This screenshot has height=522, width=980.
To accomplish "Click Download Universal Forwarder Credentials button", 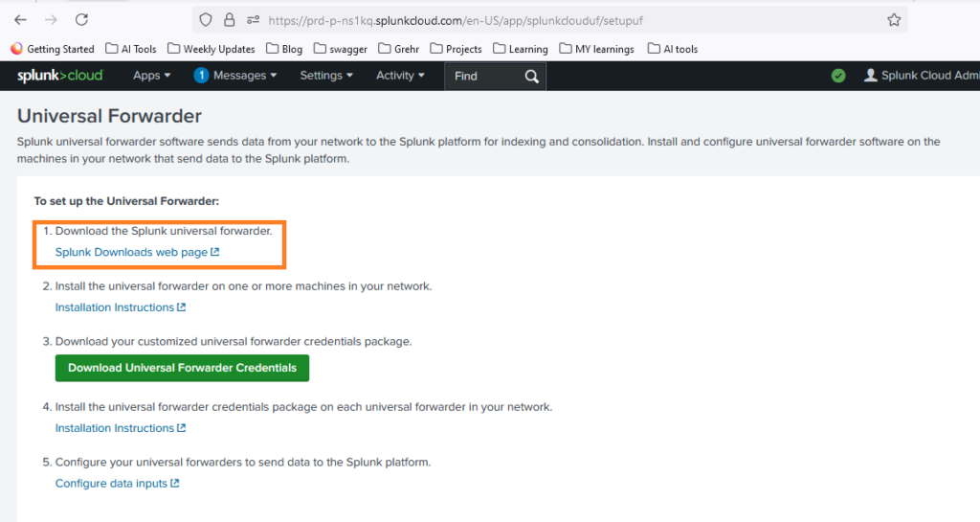I will [x=182, y=368].
